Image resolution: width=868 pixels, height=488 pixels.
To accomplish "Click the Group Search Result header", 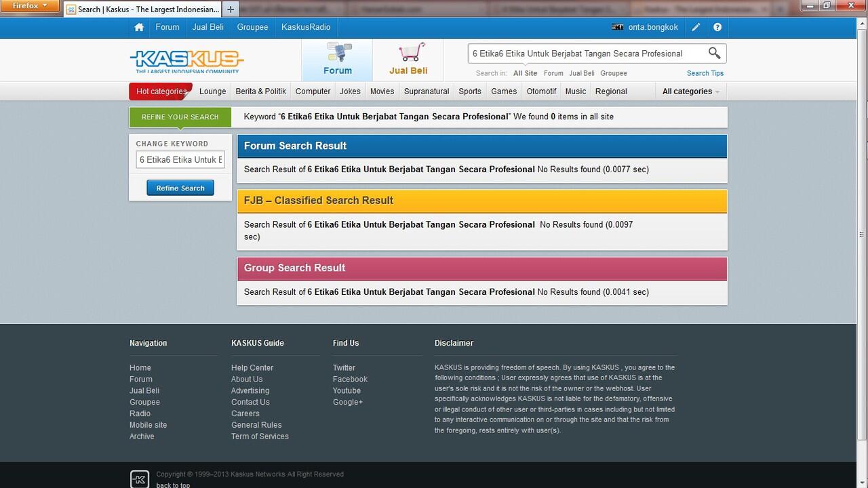I will coord(482,268).
